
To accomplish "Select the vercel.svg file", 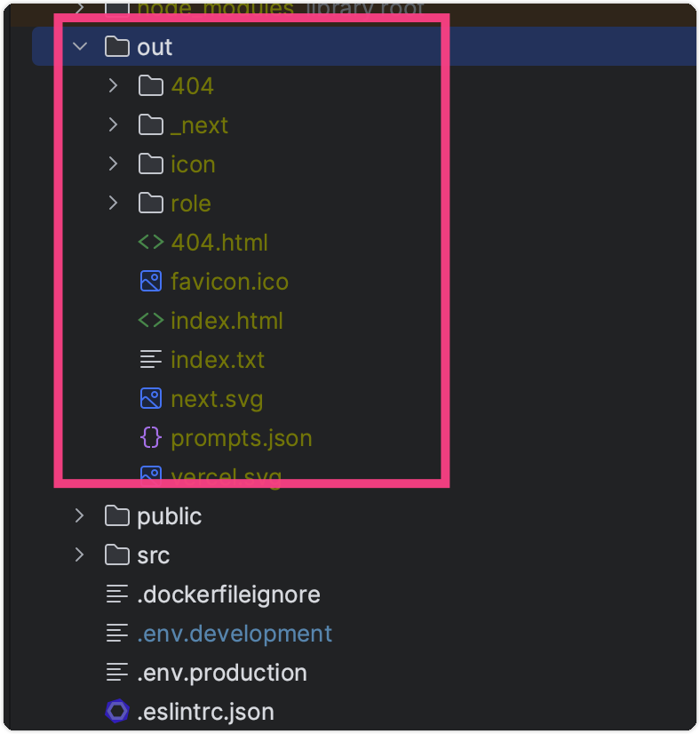I will click(226, 475).
